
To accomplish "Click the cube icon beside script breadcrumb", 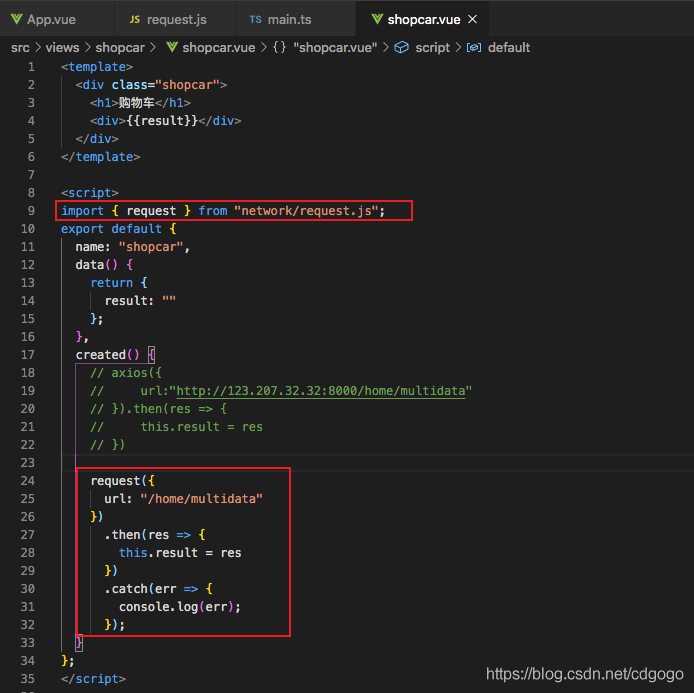I will point(401,47).
